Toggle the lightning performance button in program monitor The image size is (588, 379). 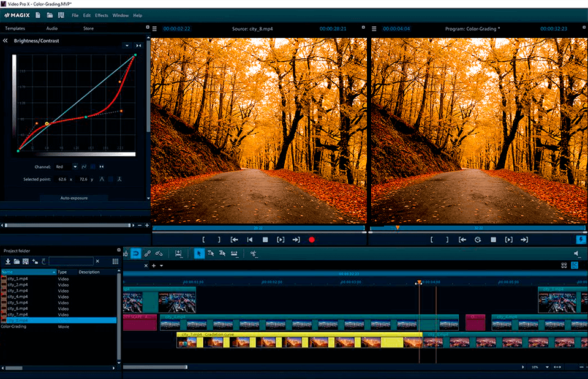pyautogui.click(x=581, y=240)
